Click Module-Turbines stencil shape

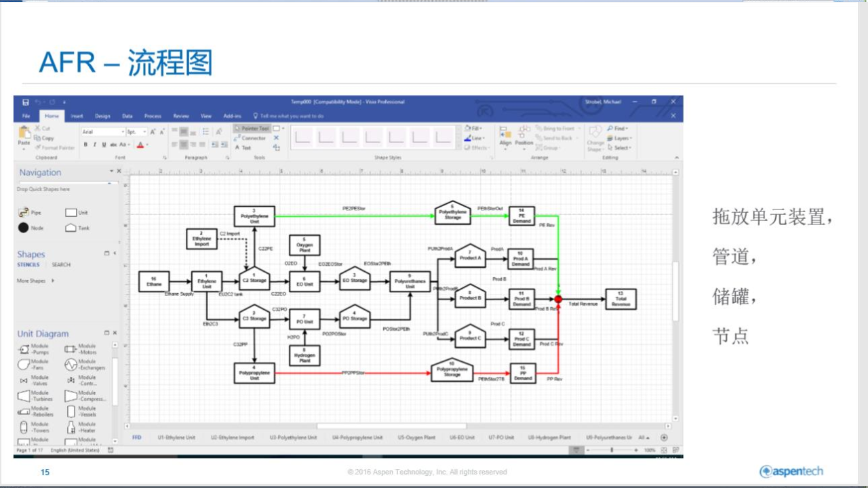(35, 396)
